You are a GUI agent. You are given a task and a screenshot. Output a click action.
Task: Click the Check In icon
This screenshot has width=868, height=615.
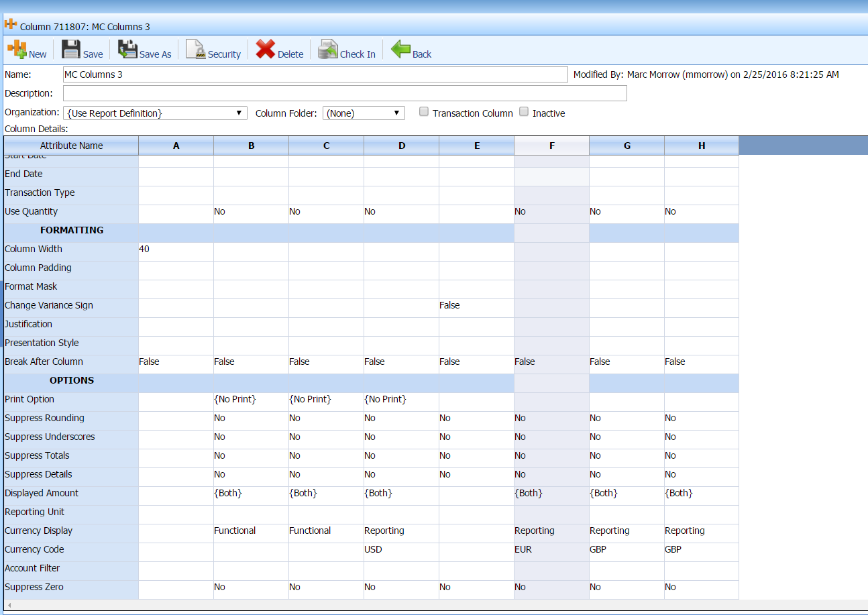pyautogui.click(x=328, y=50)
